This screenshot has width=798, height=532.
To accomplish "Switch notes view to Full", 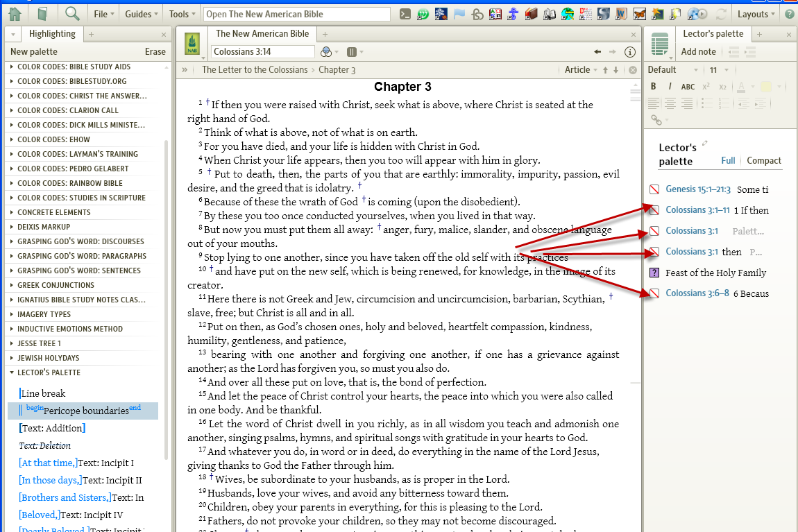I will (728, 161).
